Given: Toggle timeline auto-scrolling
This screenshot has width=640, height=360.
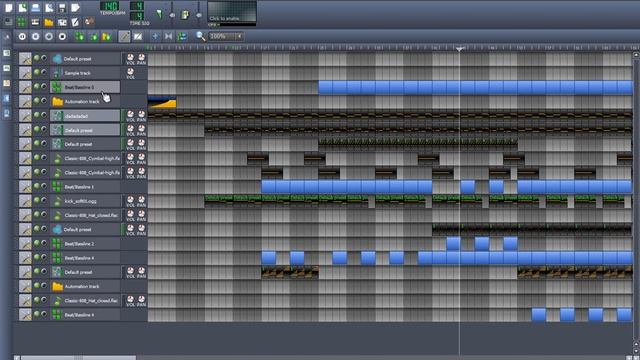Looking at the screenshot, I should 155,36.
